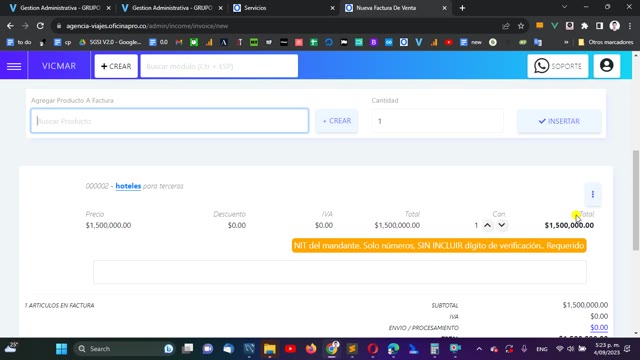
Task: Click the ENVIO / PROCESAMIENTO $0.00 link
Action: click(599, 327)
